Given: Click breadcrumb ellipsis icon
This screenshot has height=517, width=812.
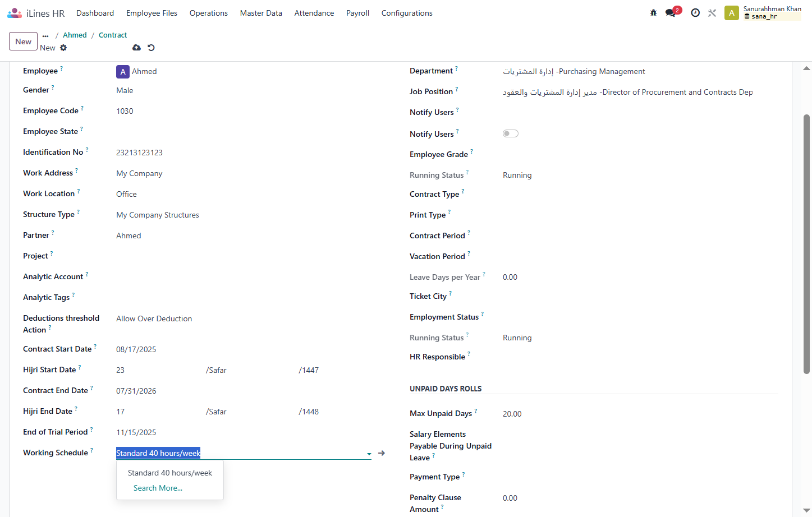Looking at the screenshot, I should coord(45,36).
